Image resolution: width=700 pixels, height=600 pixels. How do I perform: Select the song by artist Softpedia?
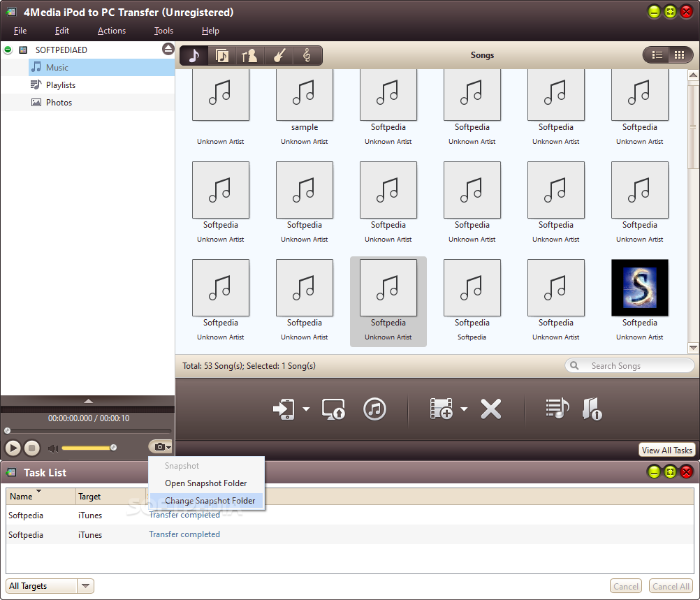point(472,300)
